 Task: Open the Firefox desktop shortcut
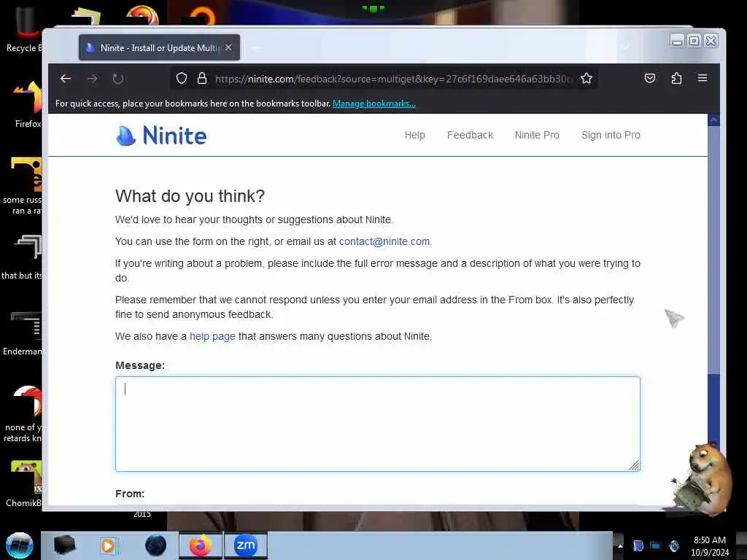28,105
